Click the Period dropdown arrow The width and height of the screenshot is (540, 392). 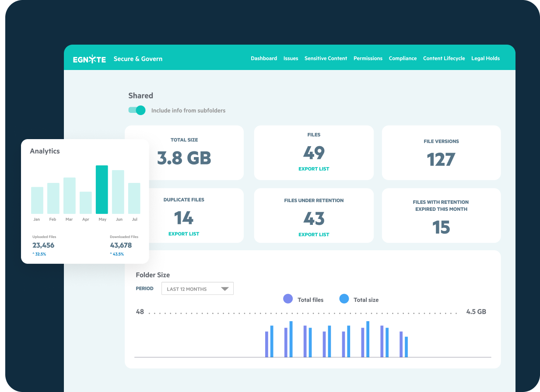pos(225,289)
